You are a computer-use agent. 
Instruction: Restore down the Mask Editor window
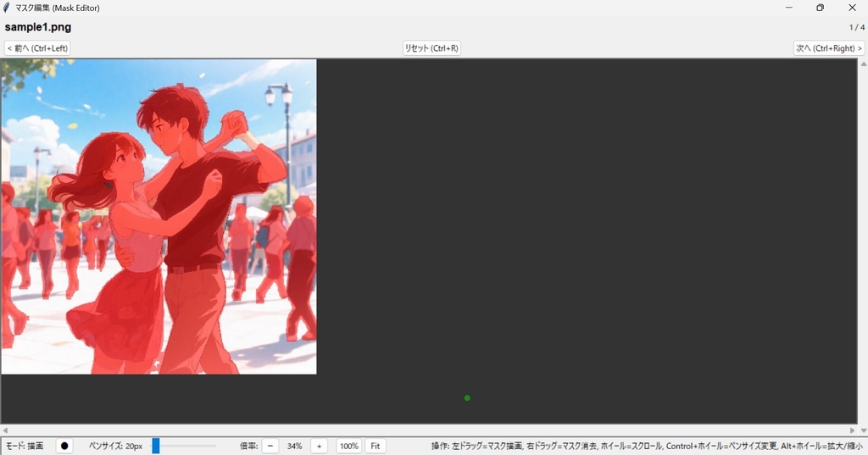coord(821,8)
